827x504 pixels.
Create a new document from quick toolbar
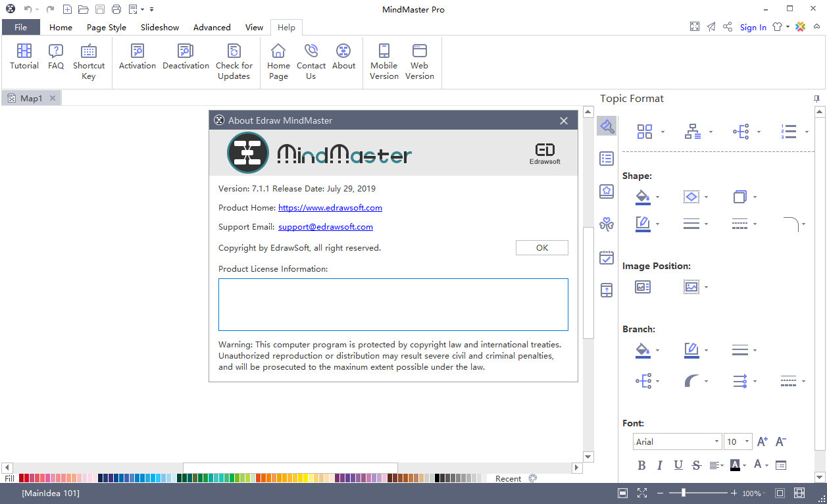[67, 9]
